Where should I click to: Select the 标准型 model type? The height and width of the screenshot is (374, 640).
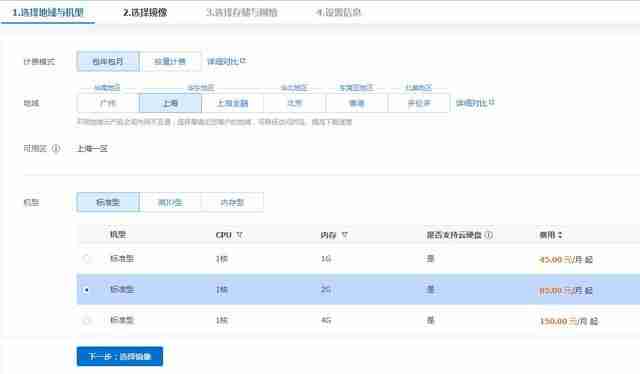click(x=108, y=202)
